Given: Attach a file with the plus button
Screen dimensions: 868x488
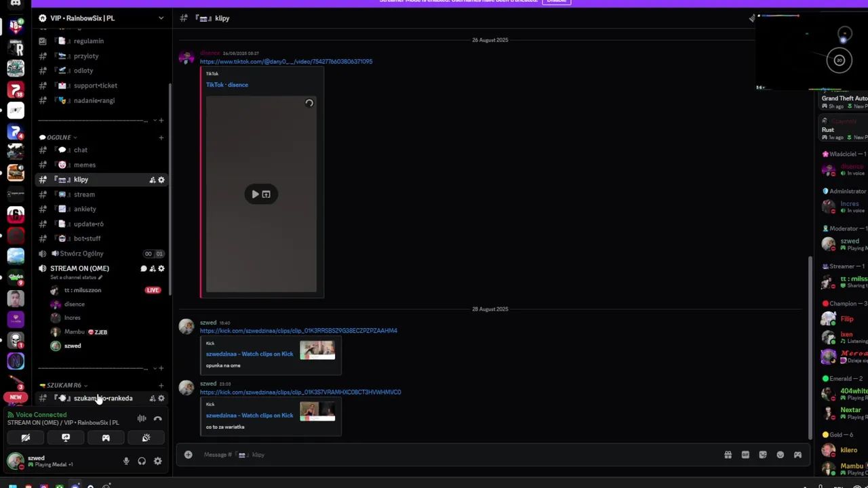Looking at the screenshot, I should (188, 455).
